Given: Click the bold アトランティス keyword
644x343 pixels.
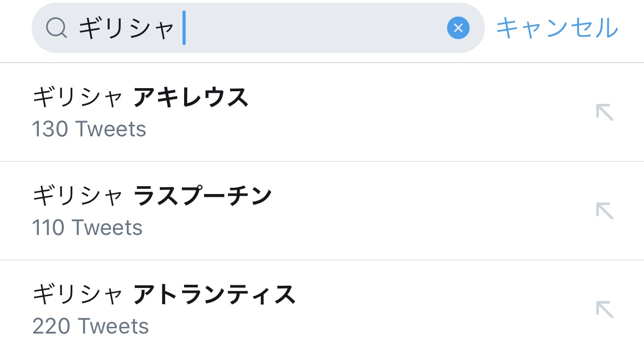Looking at the screenshot, I should (214, 295).
